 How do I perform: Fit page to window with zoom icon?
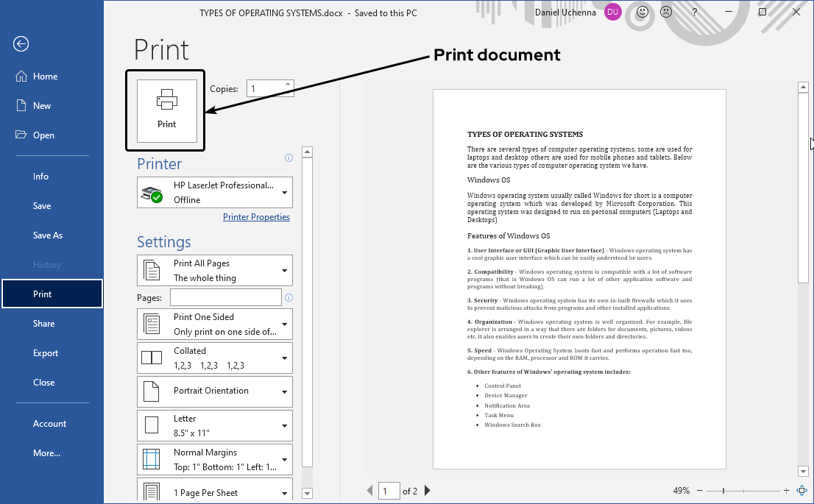click(801, 490)
